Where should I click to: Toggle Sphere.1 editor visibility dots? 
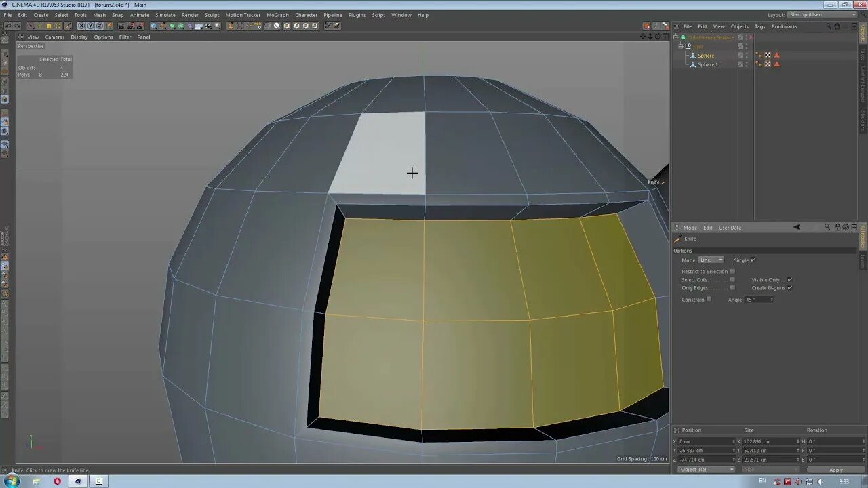coord(747,64)
